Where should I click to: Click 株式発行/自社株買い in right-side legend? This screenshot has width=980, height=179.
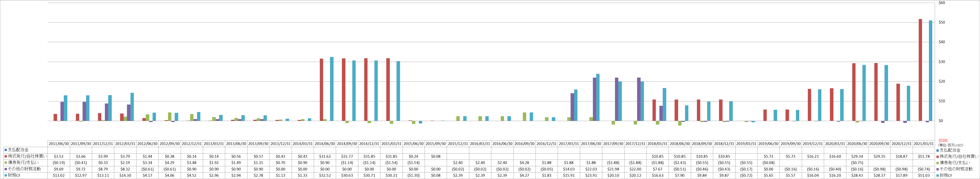tap(959, 156)
